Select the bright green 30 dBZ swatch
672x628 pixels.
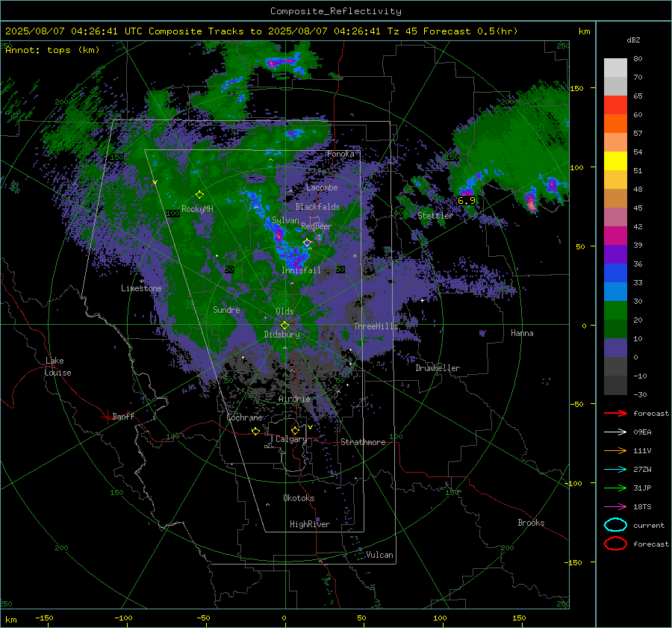(615, 310)
